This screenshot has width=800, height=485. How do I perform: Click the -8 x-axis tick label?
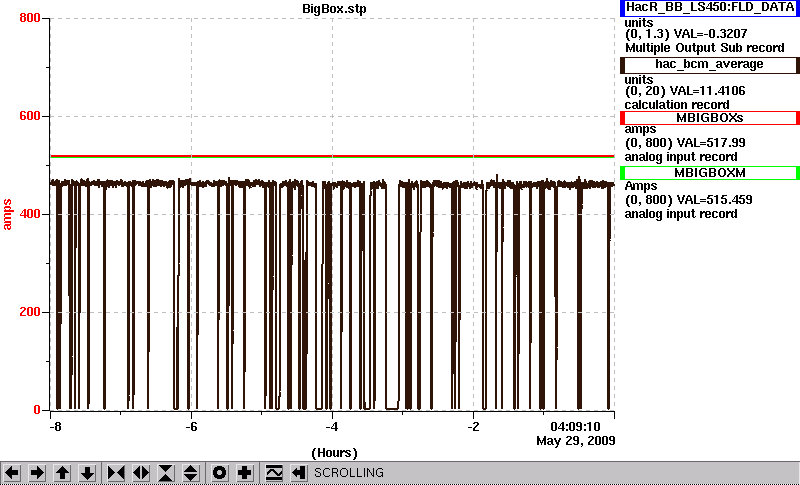pos(55,427)
